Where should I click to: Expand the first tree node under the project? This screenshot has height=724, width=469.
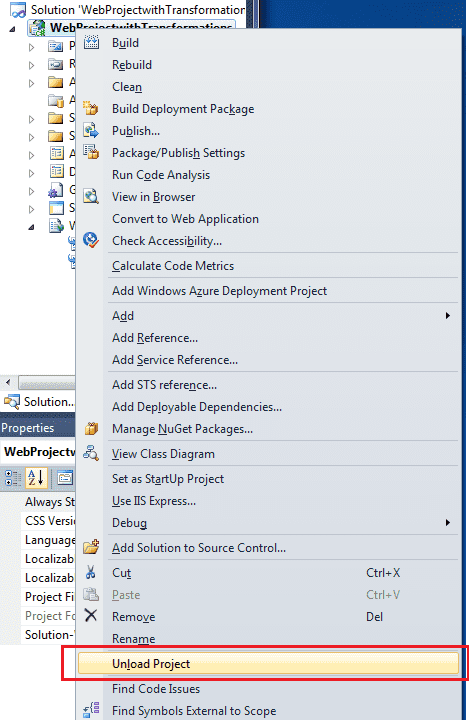31,47
